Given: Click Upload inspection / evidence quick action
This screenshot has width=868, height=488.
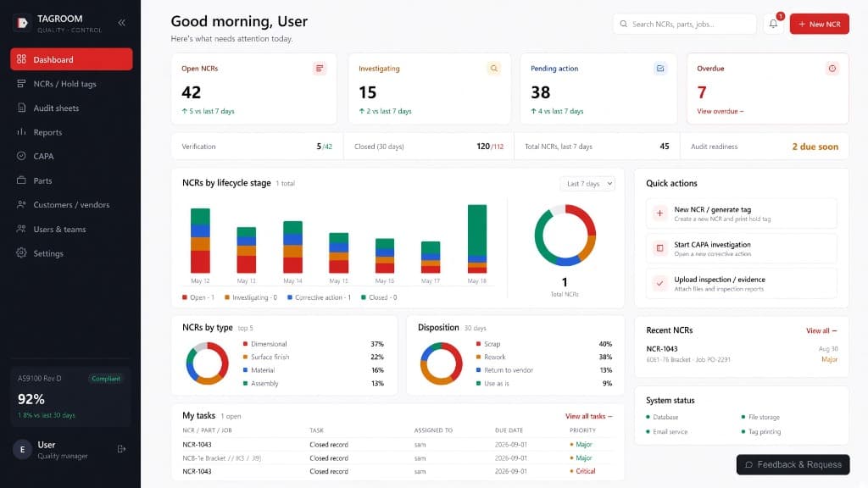Looking at the screenshot, I should (x=741, y=283).
